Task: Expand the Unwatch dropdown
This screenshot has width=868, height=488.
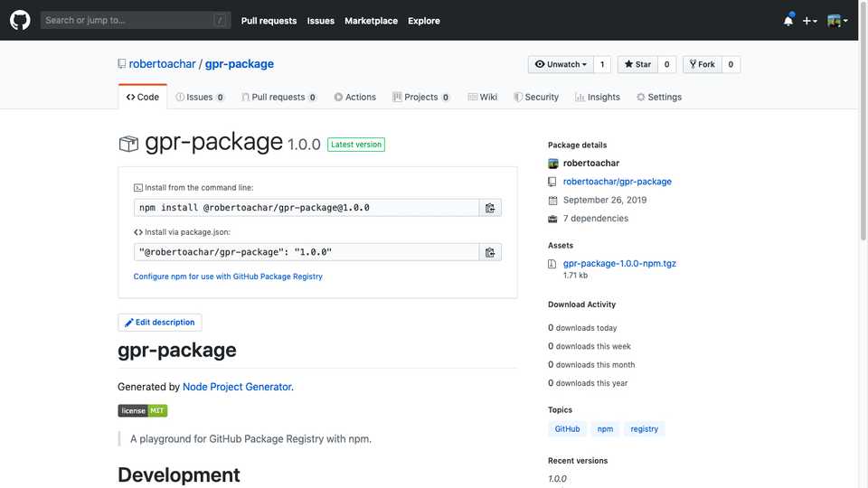Action: click(x=561, y=64)
